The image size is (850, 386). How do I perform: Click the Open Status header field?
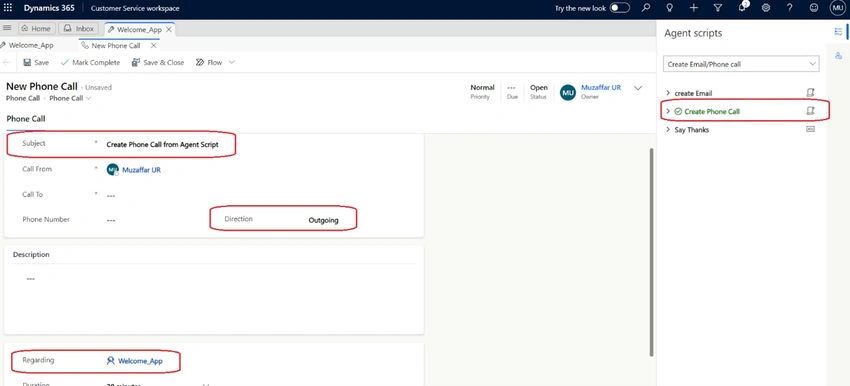tap(538, 92)
